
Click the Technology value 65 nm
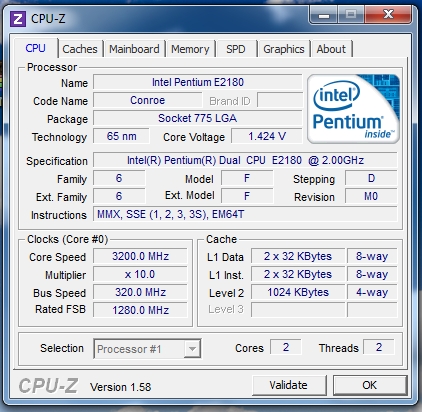121,136
